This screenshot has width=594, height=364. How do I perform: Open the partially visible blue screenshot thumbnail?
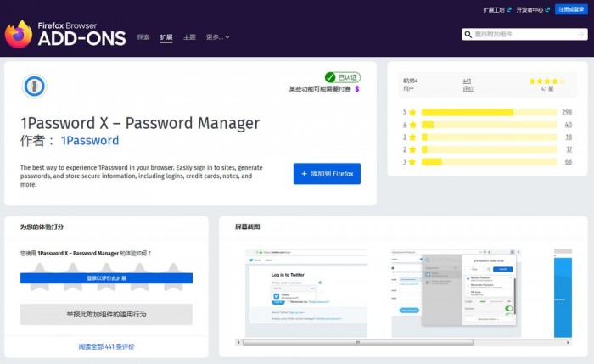pos(563,294)
